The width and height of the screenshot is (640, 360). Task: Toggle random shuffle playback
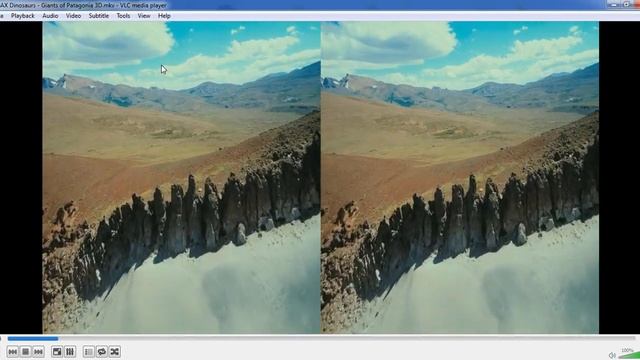(x=115, y=351)
